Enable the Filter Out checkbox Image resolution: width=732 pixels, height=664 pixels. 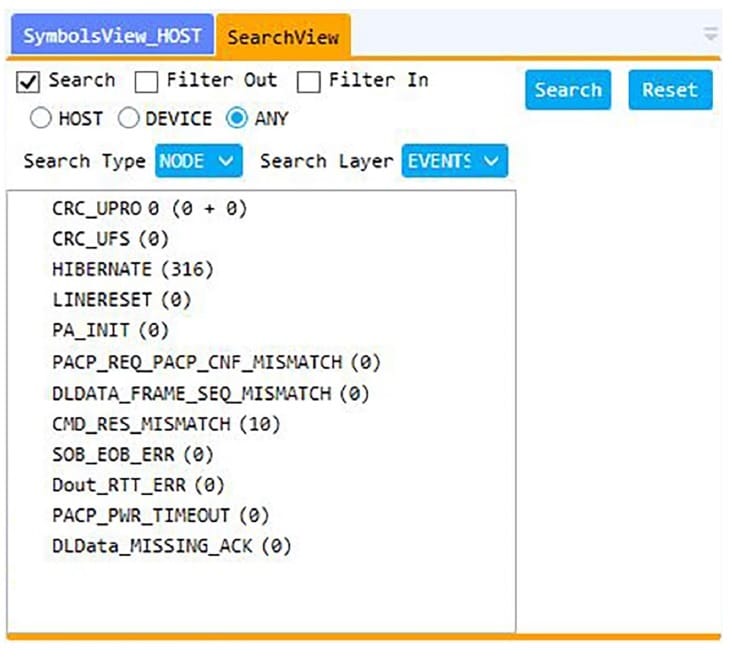(147, 82)
